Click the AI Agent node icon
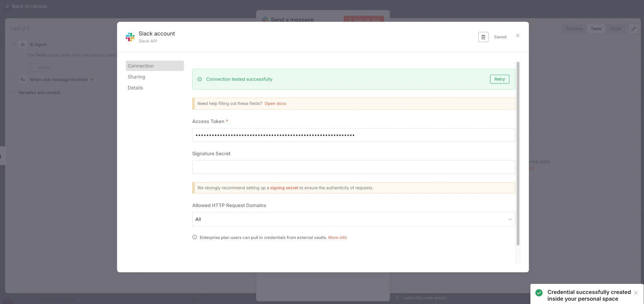Image resolution: width=644 pixels, height=304 pixels. point(23,45)
